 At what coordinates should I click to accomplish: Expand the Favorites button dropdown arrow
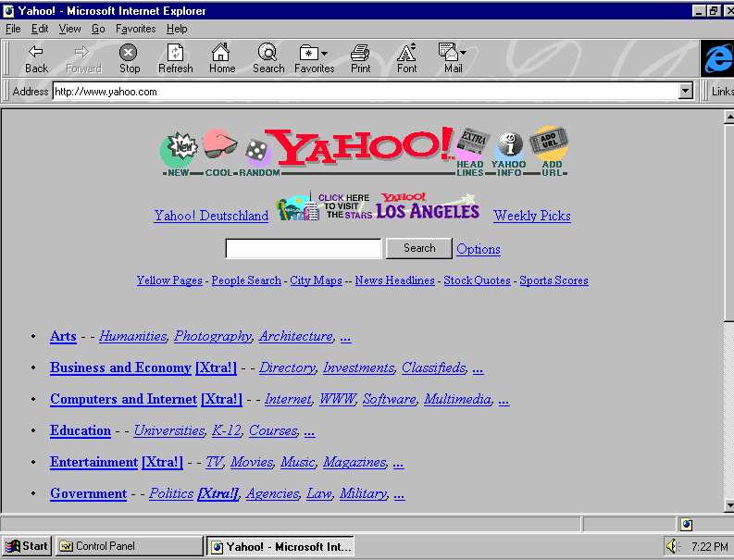[324, 54]
